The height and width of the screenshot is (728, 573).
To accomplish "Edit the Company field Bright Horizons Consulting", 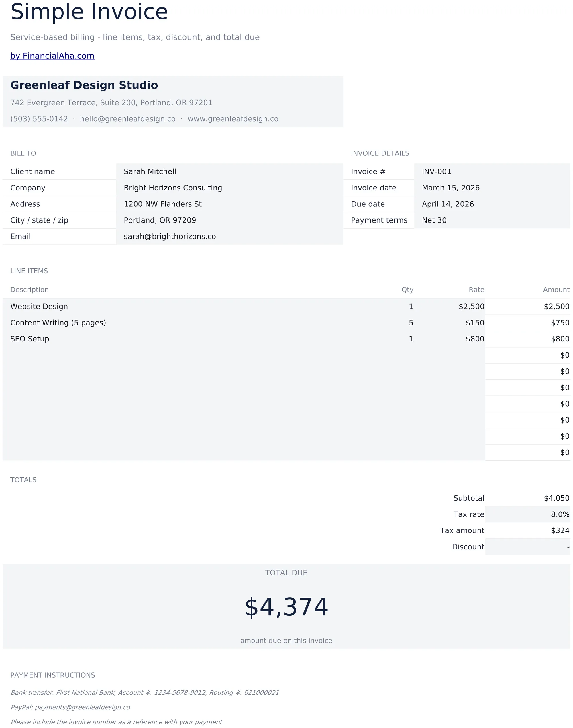I will pyautogui.click(x=229, y=188).
